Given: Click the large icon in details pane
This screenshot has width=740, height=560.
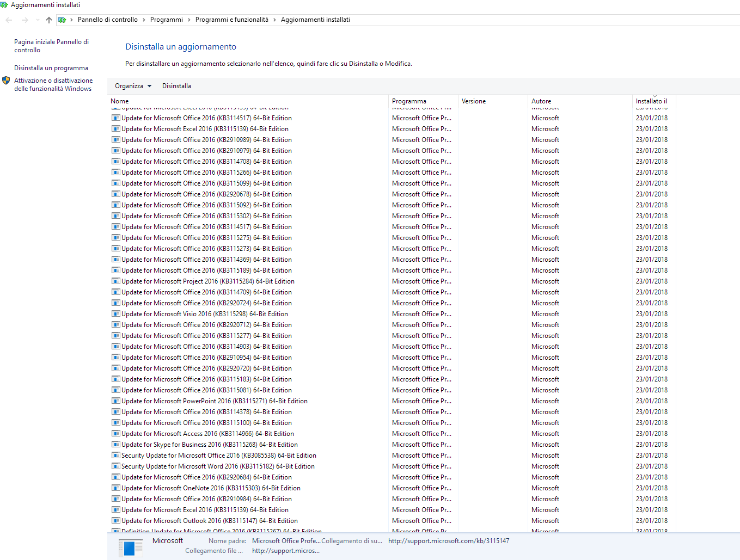Looking at the screenshot, I should tap(131, 547).
